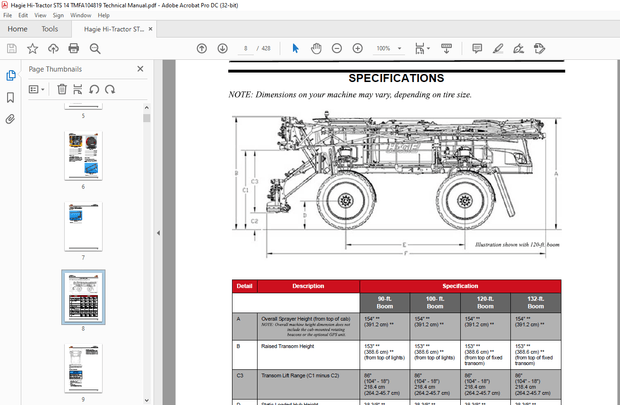620x405 pixels.
Task: Click the thumbnails scrollbar handle
Action: (x=147, y=118)
